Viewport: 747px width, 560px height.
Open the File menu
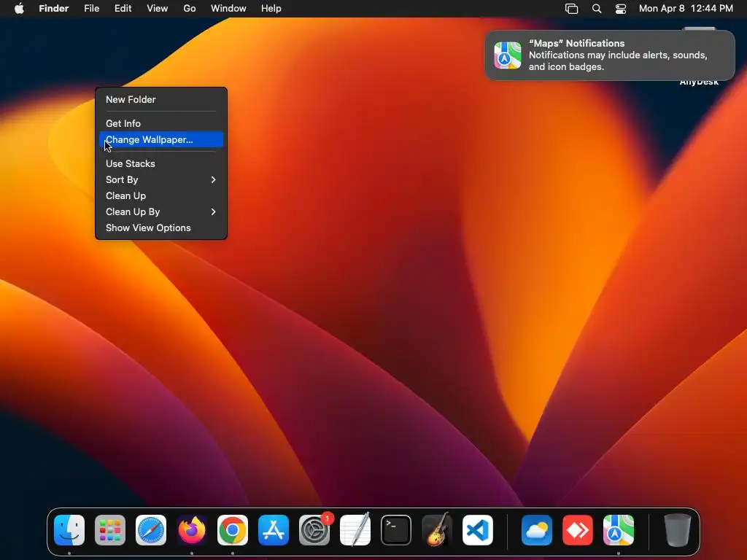tap(91, 9)
